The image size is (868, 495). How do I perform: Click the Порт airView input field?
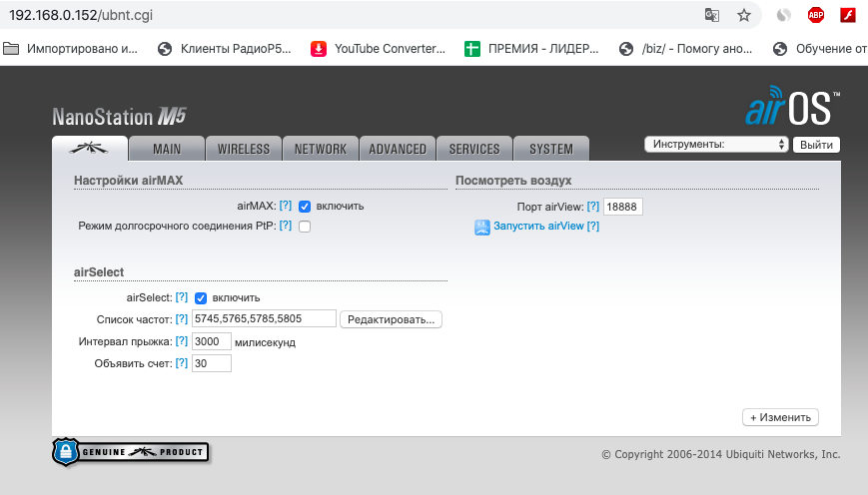point(622,207)
